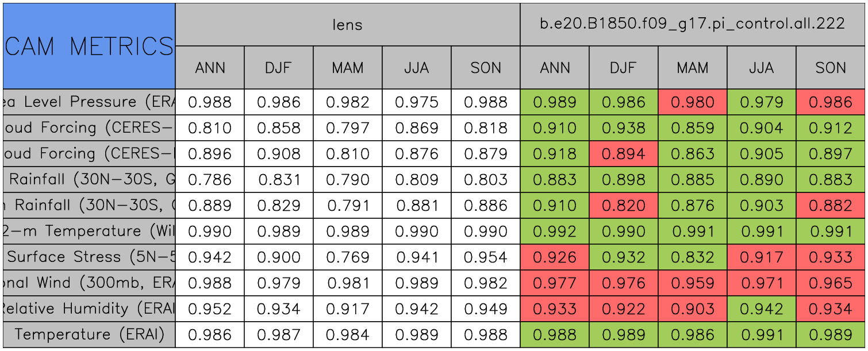Click the ANN column under lens
Image resolution: width=868 pixels, height=351 pixels.
[210, 68]
